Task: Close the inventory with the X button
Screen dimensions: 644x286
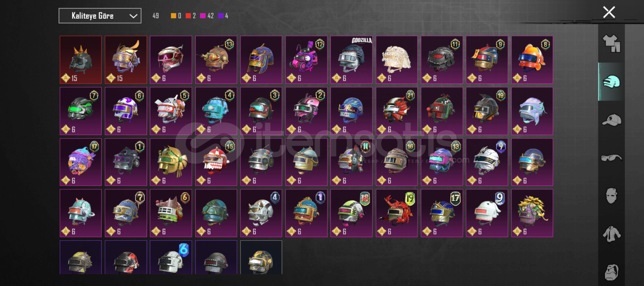Action: [x=609, y=12]
